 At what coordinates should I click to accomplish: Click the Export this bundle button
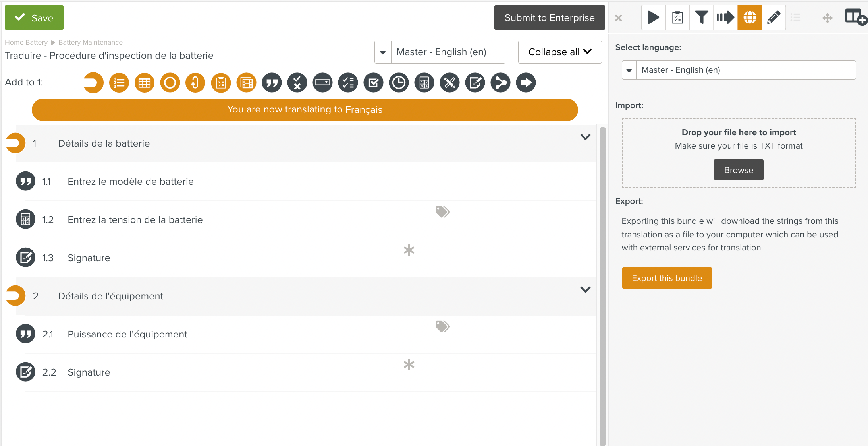[667, 278]
